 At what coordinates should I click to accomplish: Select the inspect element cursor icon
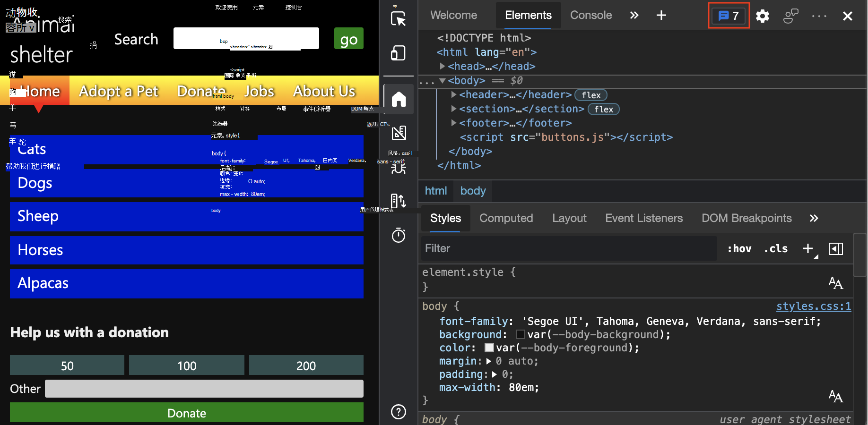399,19
